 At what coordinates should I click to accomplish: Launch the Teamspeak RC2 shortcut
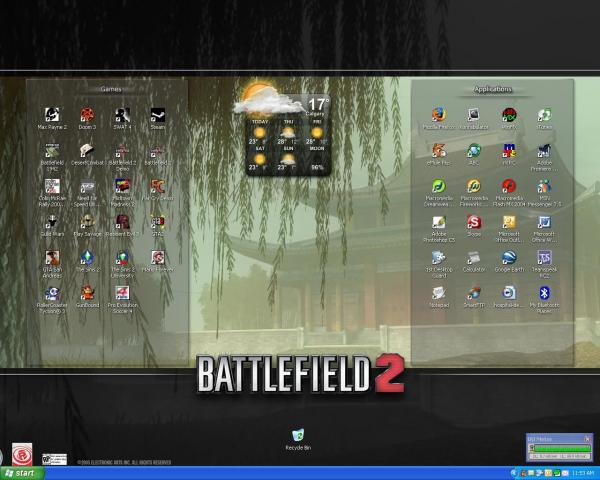tap(544, 258)
